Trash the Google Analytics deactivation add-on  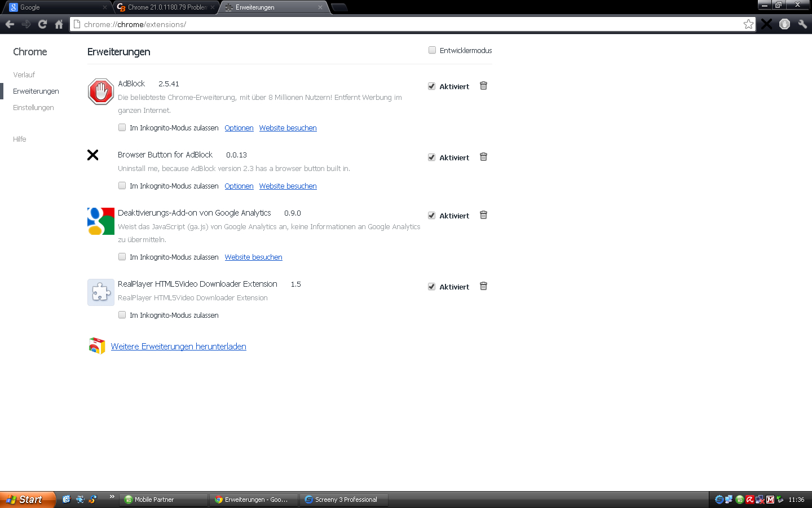pos(483,215)
